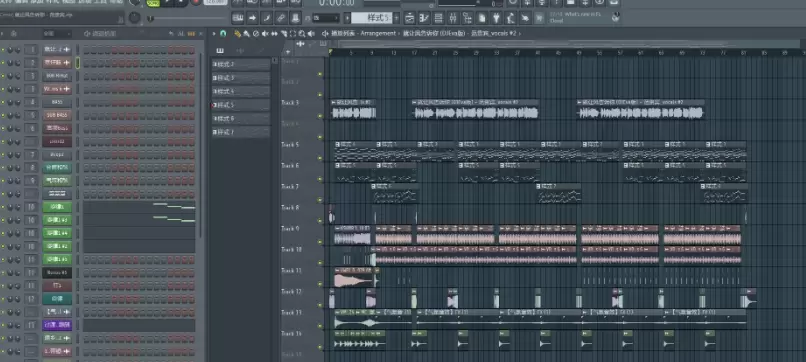Click the globe notification icon

(x=616, y=17)
